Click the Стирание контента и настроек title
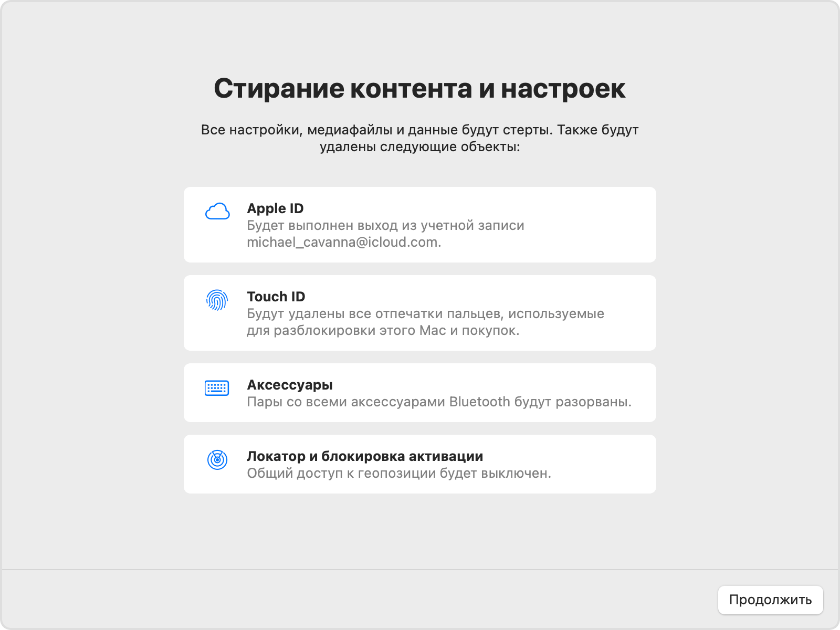 [x=419, y=88]
